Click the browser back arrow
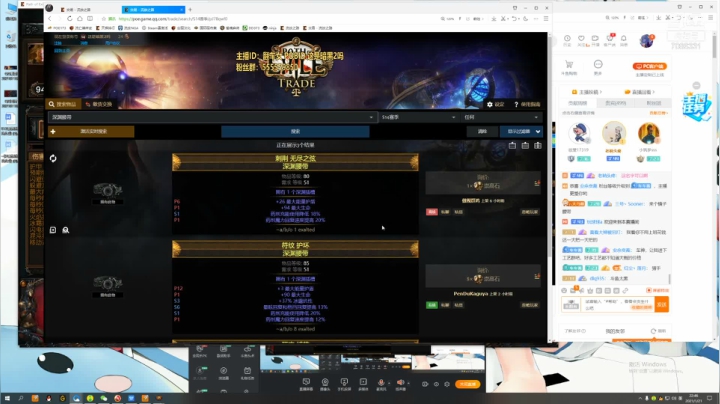720x404 pixels. point(50,19)
